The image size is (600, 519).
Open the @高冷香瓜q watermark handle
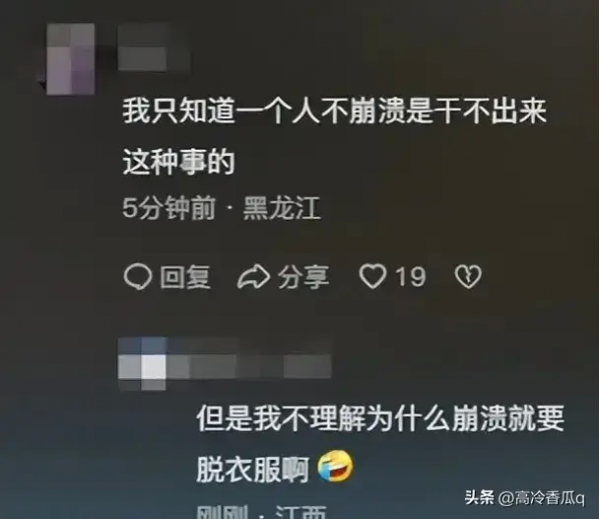[x=541, y=498]
